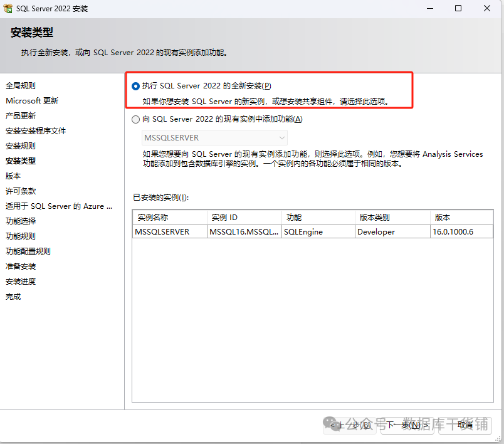Click the 版本类别 column header

[x=393, y=218]
